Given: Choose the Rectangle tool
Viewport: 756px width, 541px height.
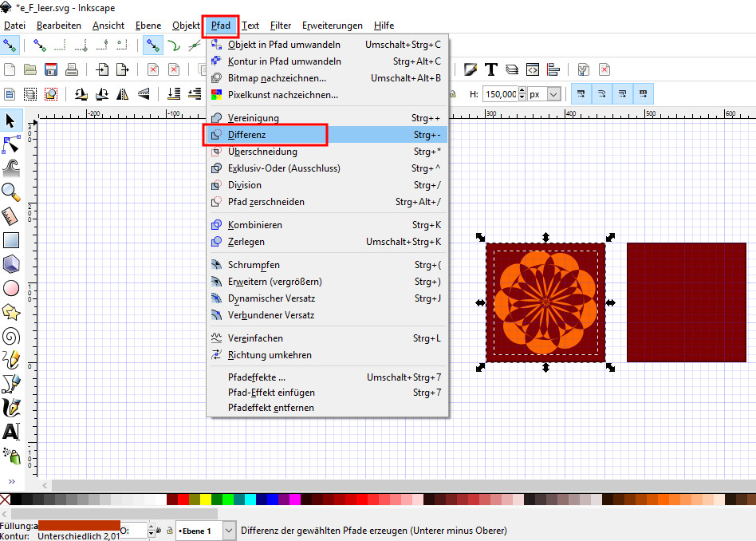Looking at the screenshot, I should click(x=11, y=239).
